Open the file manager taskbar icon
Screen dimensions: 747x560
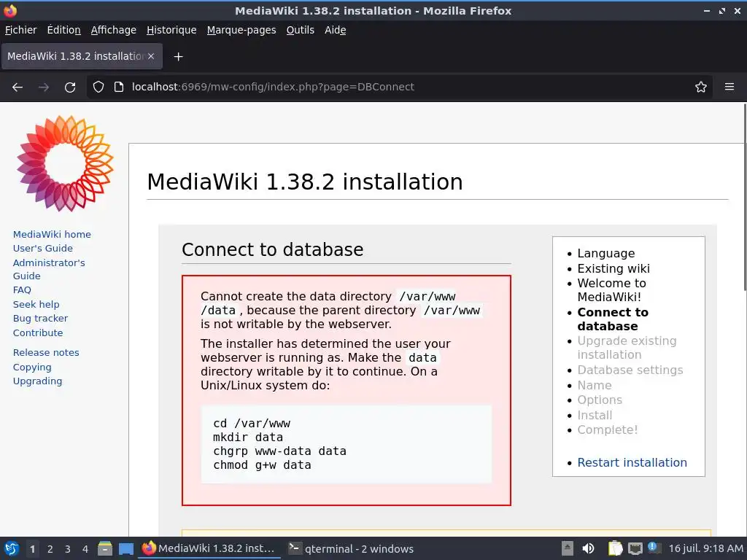pos(105,548)
